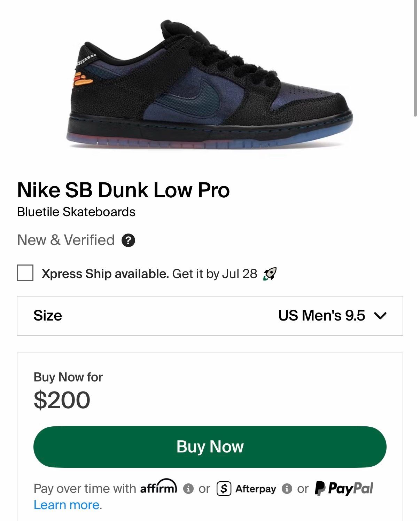420x521 pixels.
Task: Enable the Xpress Ship checkbox
Action: [25, 273]
